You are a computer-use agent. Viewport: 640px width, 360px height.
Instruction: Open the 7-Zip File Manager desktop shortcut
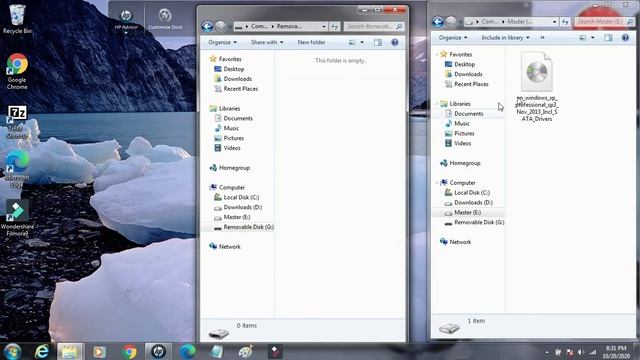[x=17, y=122]
